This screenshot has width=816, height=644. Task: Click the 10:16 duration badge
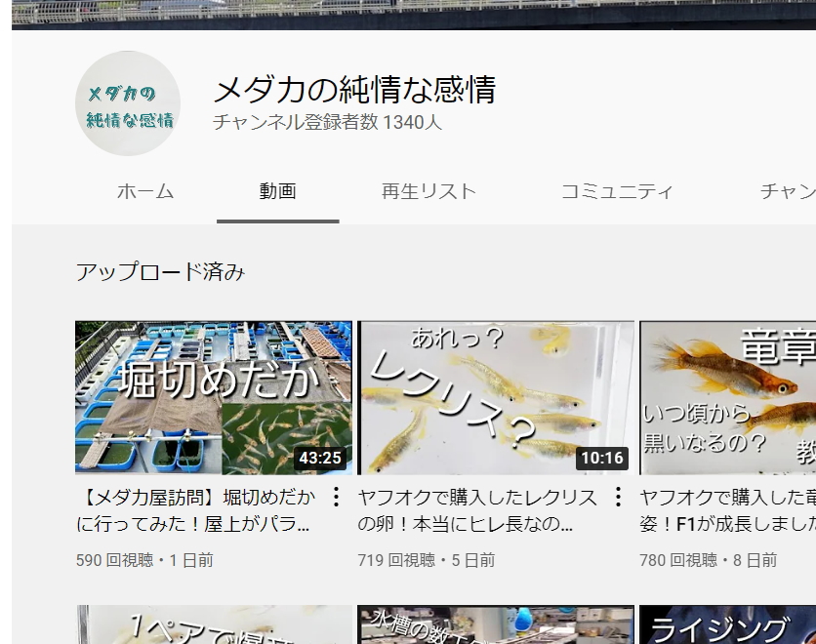click(602, 458)
